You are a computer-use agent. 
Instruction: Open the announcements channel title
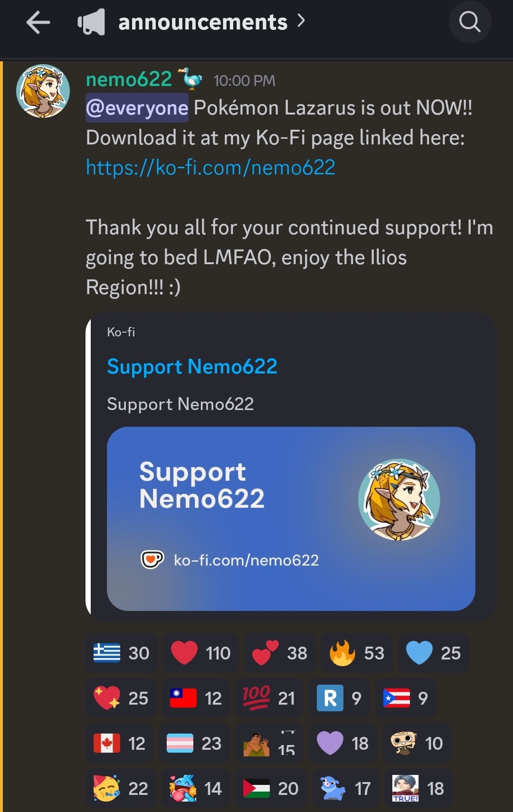coord(203,22)
